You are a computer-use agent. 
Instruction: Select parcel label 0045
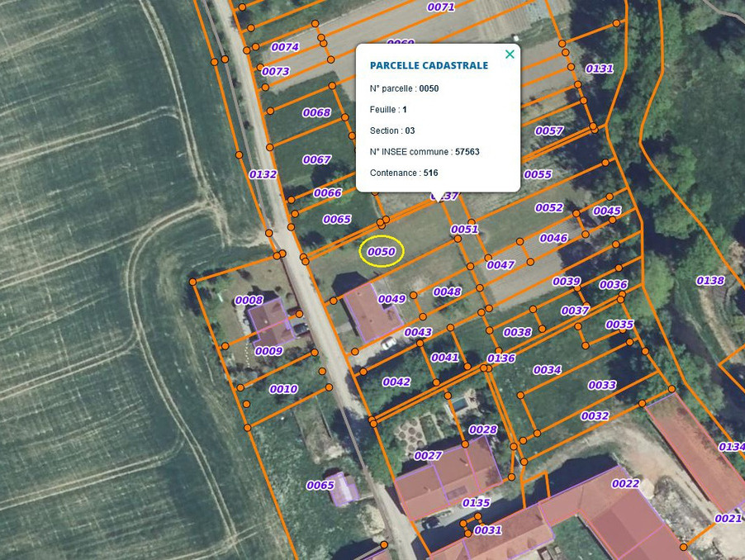tap(607, 211)
